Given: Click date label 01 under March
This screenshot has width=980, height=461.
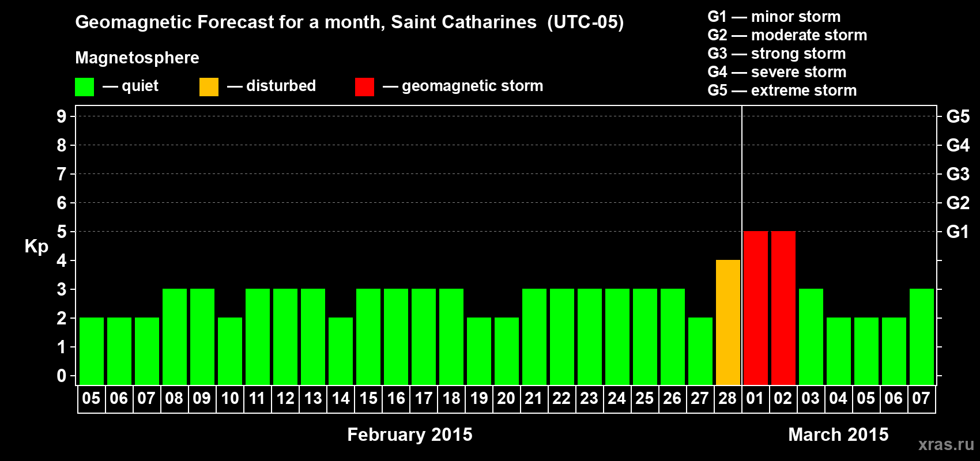Looking at the screenshot, I should click(x=755, y=398).
